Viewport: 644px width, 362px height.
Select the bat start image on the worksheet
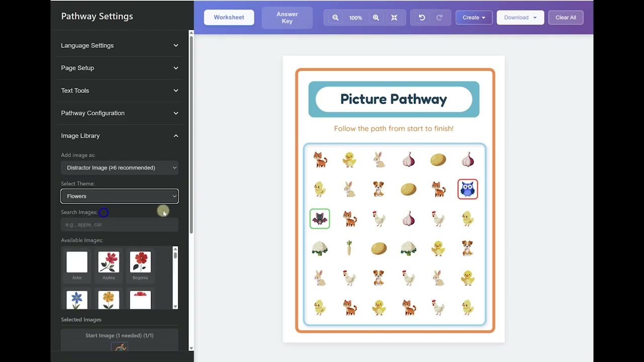[319, 219]
